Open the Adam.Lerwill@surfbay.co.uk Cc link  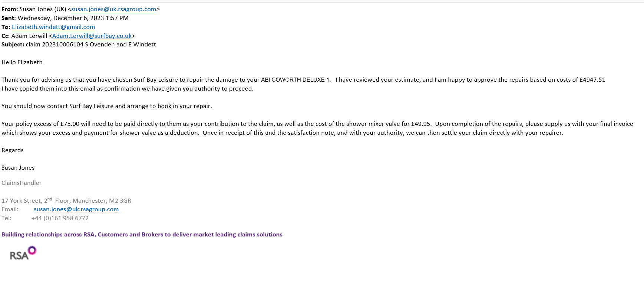(92, 36)
